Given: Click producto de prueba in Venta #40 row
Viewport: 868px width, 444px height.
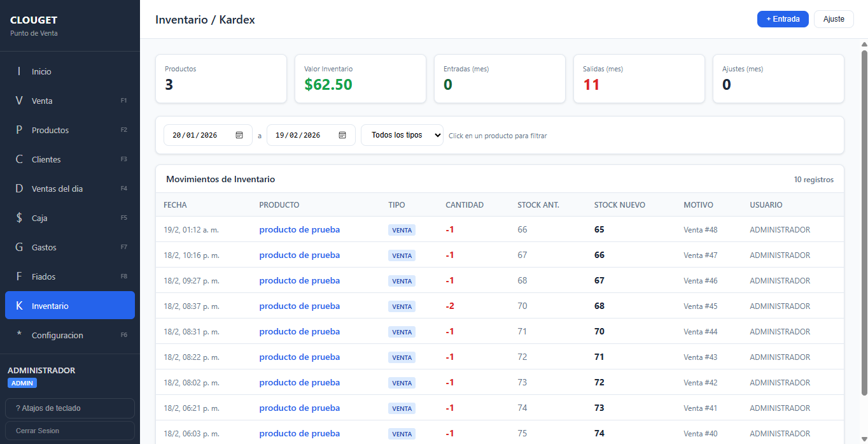Looking at the screenshot, I should tap(299, 433).
